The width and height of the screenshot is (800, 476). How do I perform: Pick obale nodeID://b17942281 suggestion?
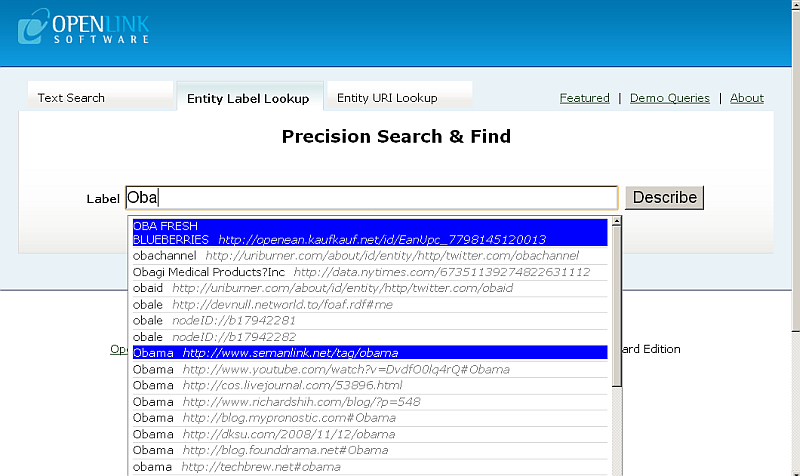(370, 320)
